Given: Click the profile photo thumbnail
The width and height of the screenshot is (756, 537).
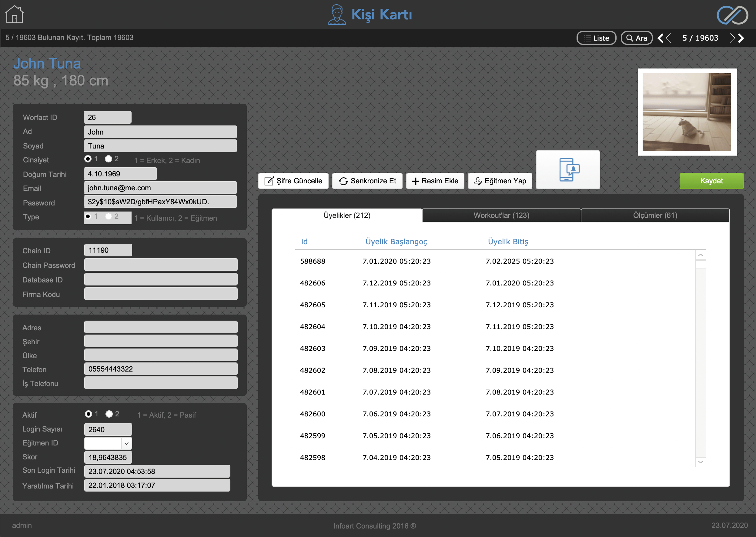Looking at the screenshot, I should (687, 112).
